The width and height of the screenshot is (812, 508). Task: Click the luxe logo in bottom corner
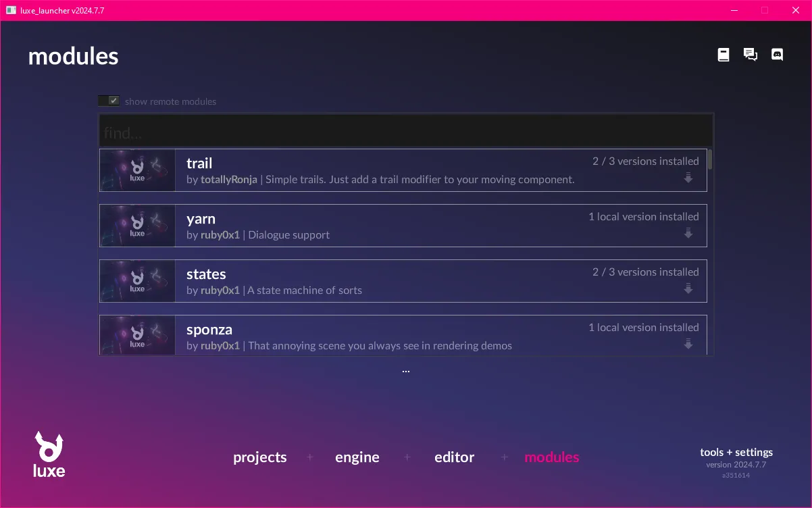pos(49,455)
